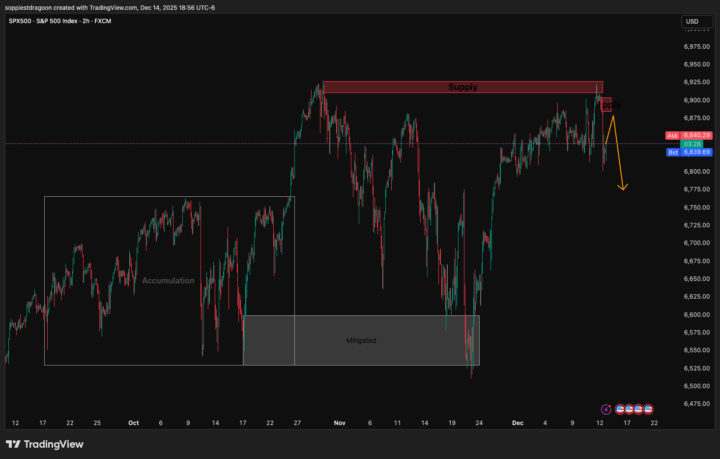Click the 4 date on time axis
720x459 pixels.
(x=545, y=423)
